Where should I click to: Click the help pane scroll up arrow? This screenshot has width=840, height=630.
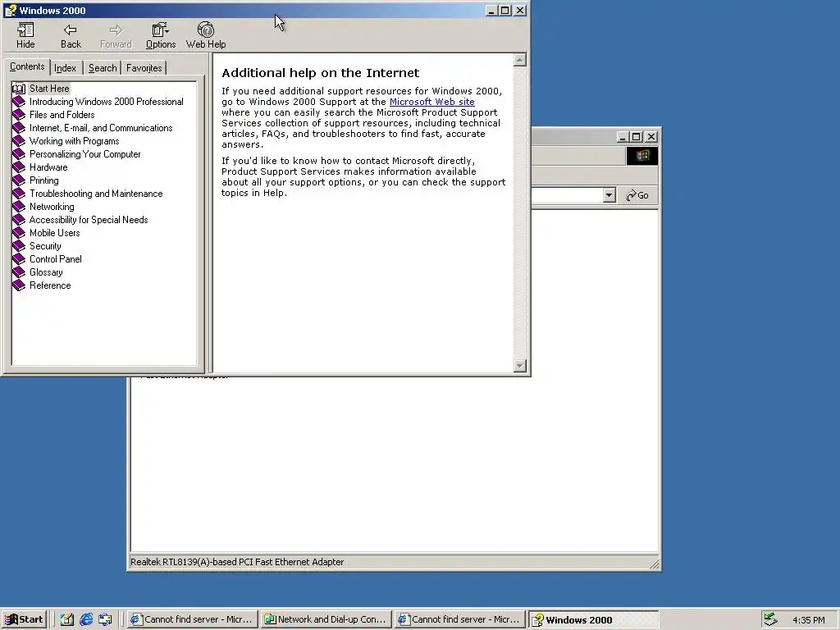tap(519, 60)
